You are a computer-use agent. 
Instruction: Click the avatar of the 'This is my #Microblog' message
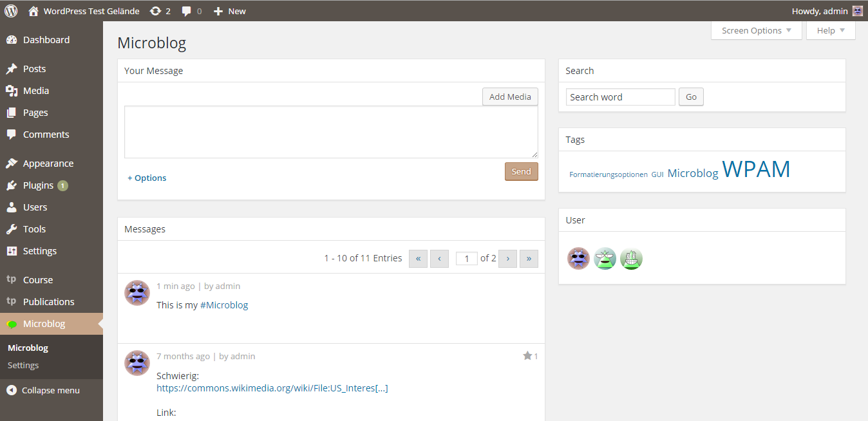tap(137, 293)
